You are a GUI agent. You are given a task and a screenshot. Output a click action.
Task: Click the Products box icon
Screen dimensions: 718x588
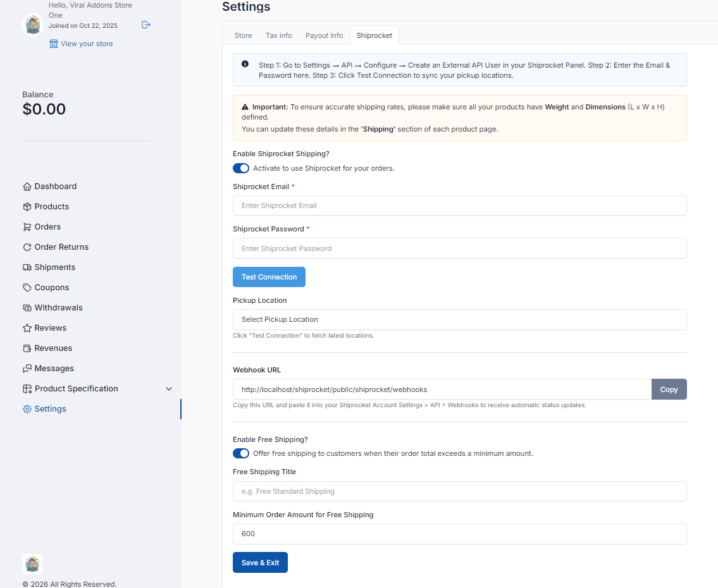[27, 206]
